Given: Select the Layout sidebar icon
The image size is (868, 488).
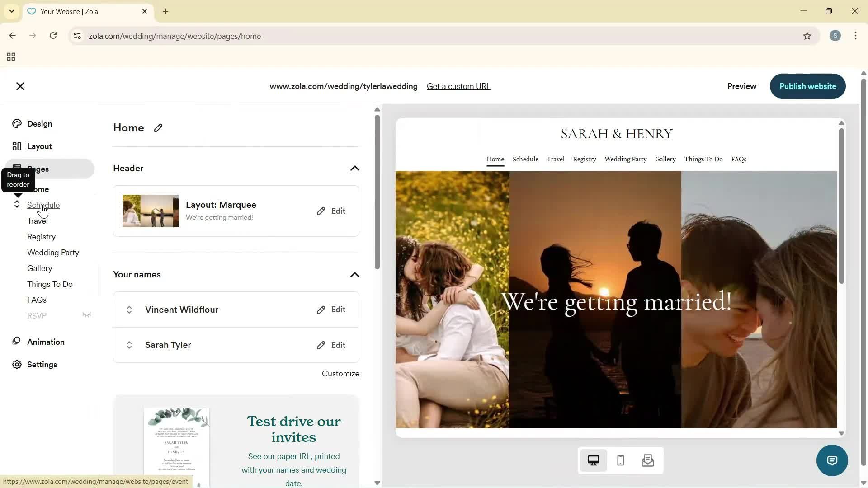Looking at the screenshot, I should pos(38,146).
